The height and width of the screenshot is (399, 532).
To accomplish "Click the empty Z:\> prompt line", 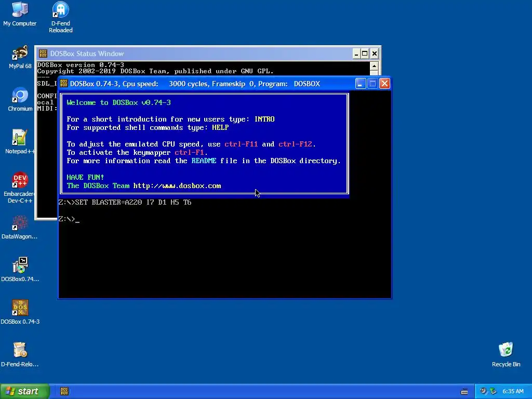I will pos(69,219).
